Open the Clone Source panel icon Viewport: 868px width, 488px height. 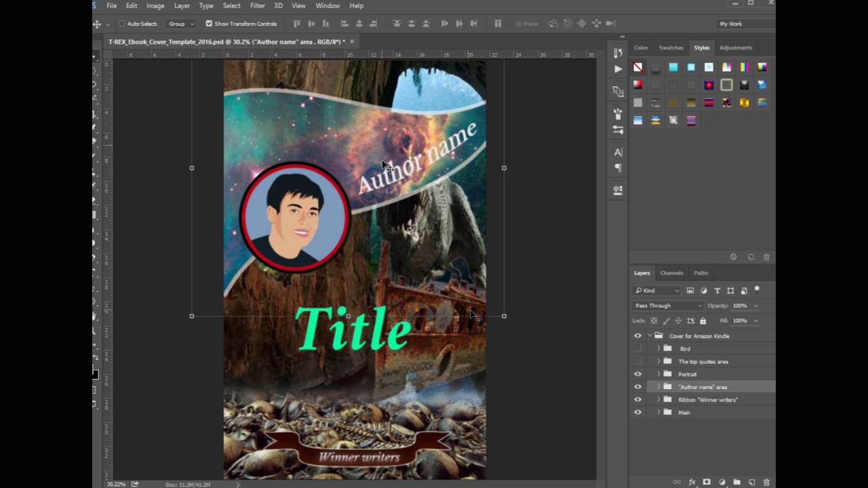point(618,91)
